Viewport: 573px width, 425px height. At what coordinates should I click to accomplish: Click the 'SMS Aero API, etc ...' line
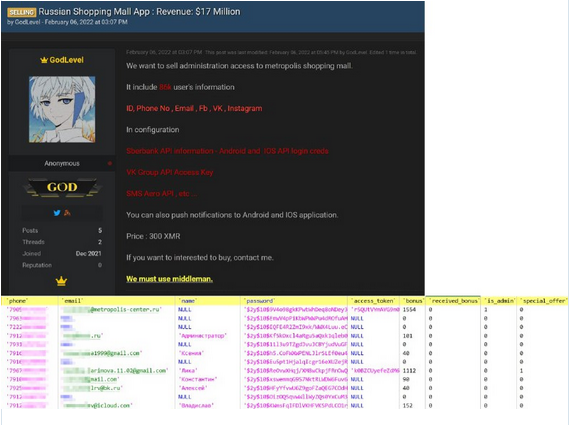162,193
